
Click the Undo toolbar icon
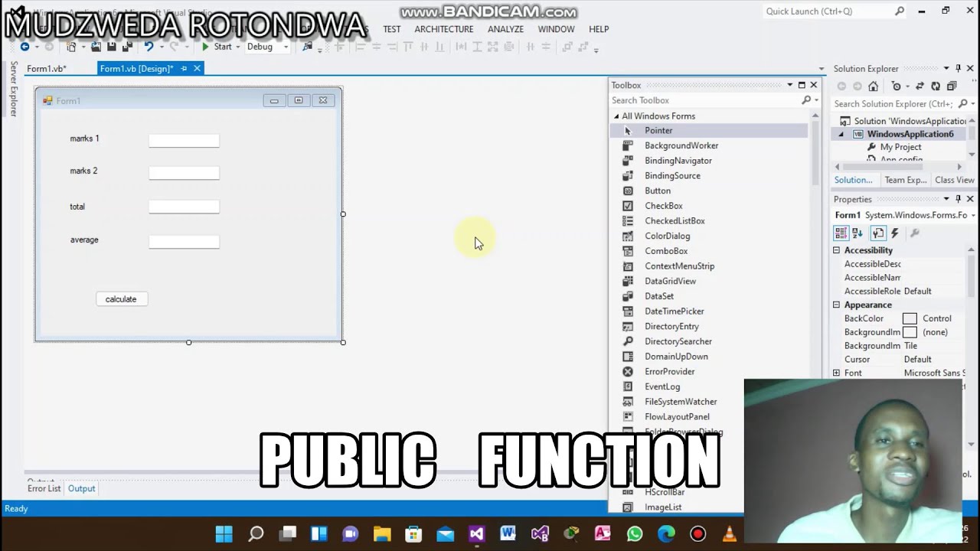pos(149,47)
